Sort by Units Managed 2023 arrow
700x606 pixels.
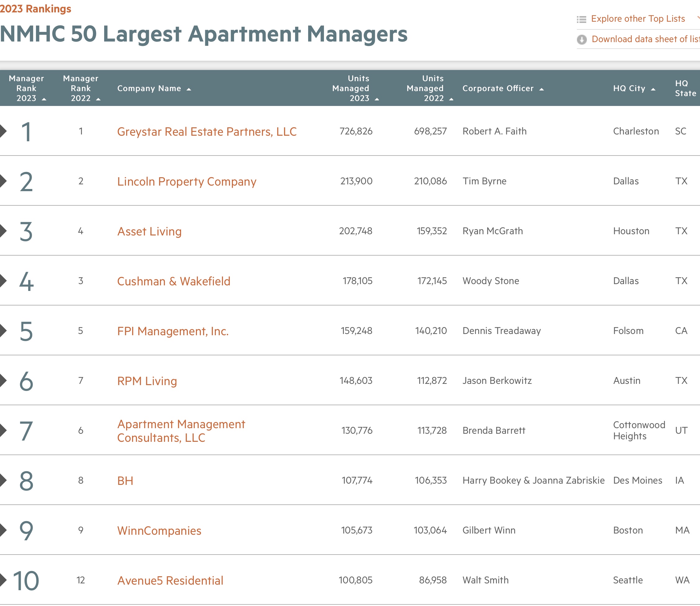(377, 99)
